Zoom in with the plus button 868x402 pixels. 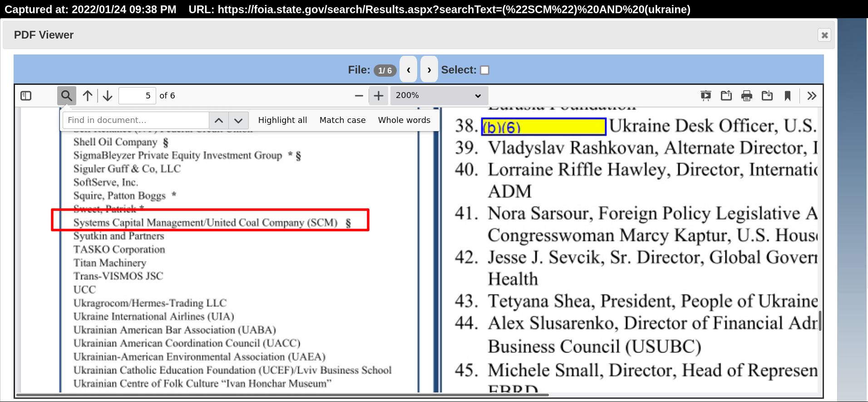coord(379,96)
